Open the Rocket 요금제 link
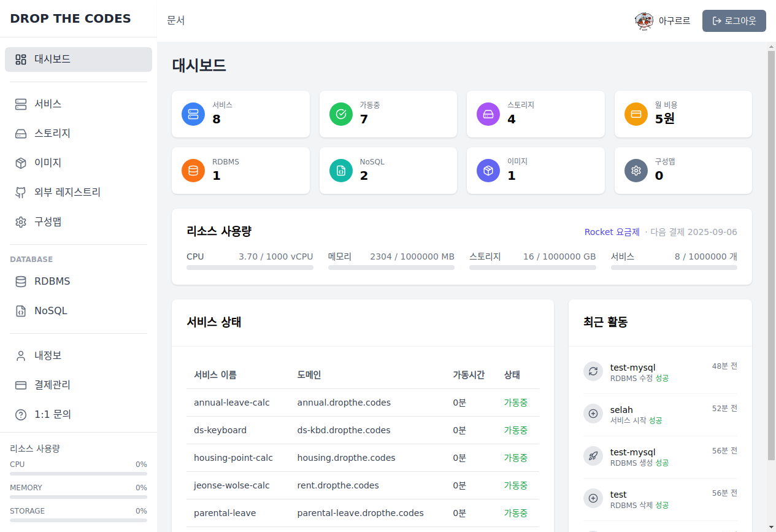The image size is (776, 532). (x=612, y=232)
